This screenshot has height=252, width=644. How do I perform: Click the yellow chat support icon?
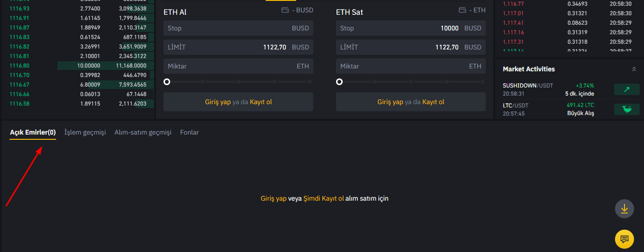click(625, 239)
